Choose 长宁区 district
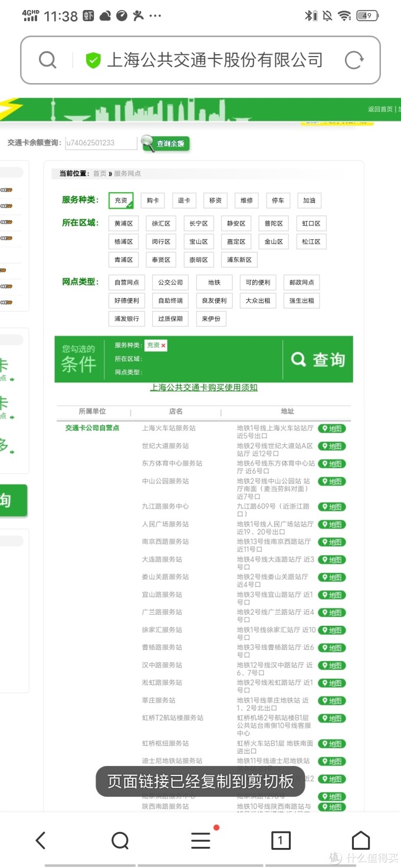This screenshot has height=868, width=401. pos(199,223)
